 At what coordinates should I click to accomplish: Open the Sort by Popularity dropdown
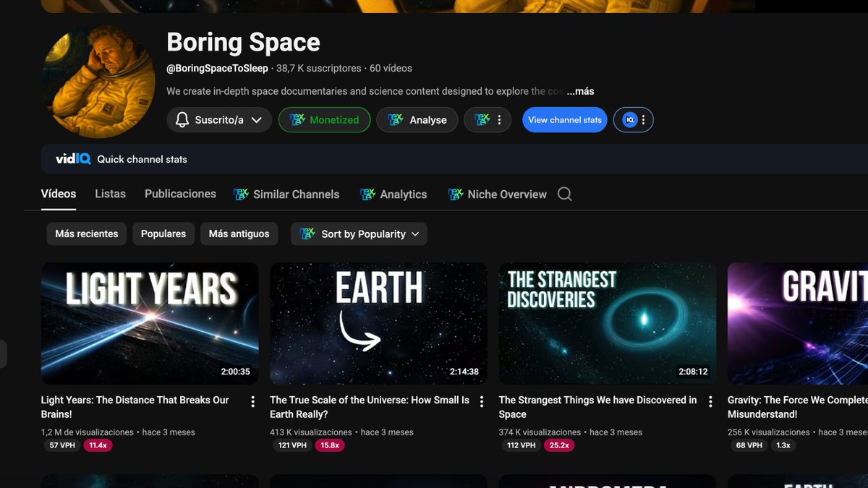pyautogui.click(x=359, y=234)
